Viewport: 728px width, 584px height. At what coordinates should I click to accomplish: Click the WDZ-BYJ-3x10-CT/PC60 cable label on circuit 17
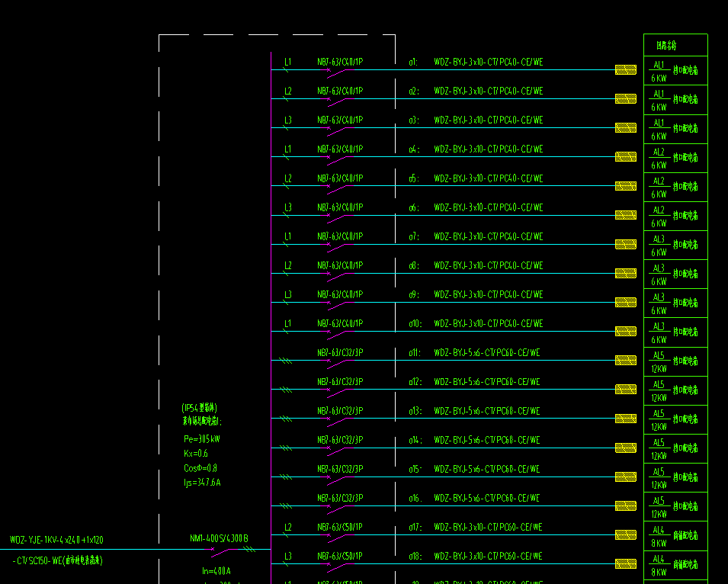488,527
